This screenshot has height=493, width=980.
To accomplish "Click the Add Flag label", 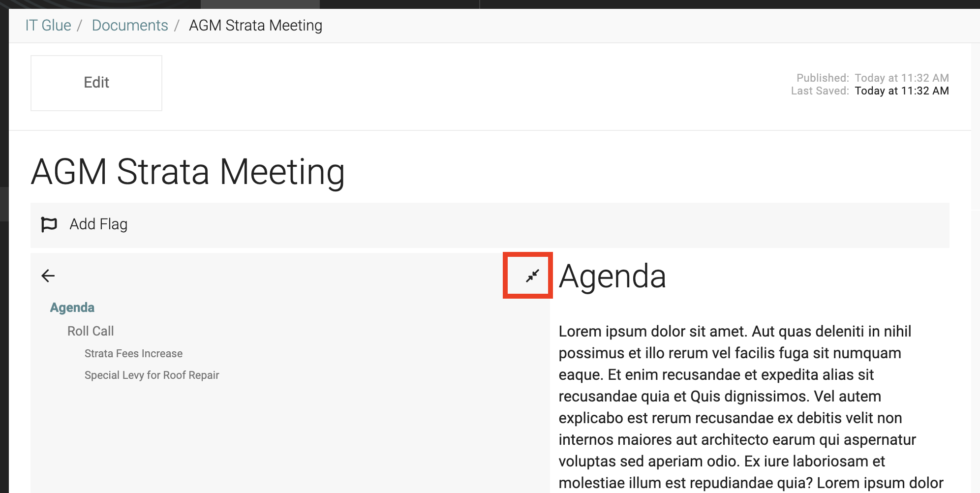I will pos(98,224).
